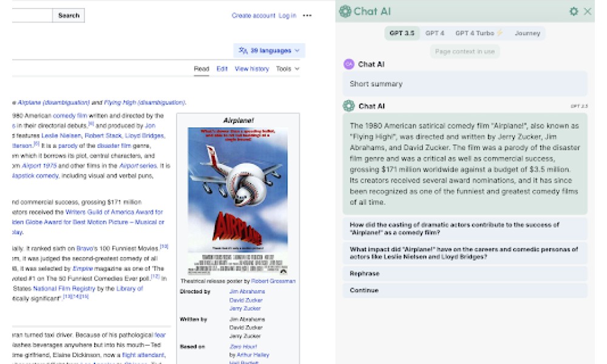Close the Chat AI panel
This screenshot has width=607, height=364.
click(588, 11)
